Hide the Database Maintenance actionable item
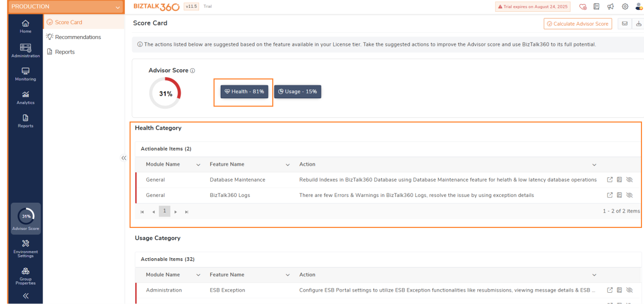644x304 pixels. 629,180
